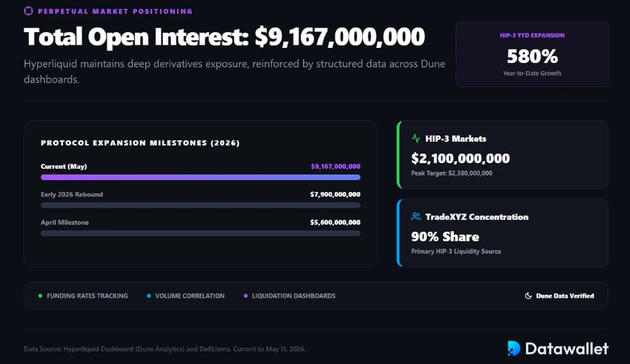Screen dimensions: 630x364
Task: Select the LIQUIDATION DASHBOARDS label
Action: pyautogui.click(x=294, y=296)
